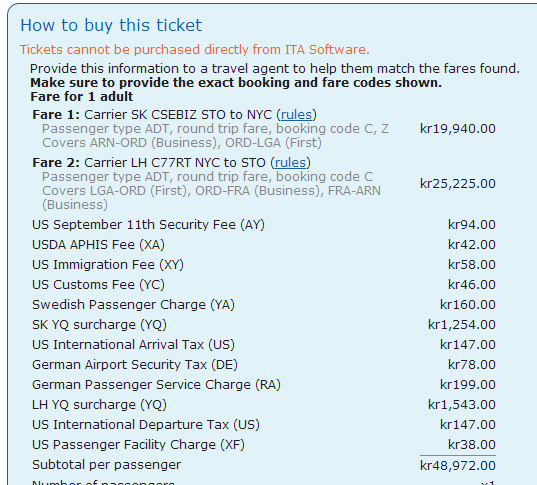537x485 pixels.
Task: Click the Fare 1 price kr19,940.00
Action: (458, 129)
